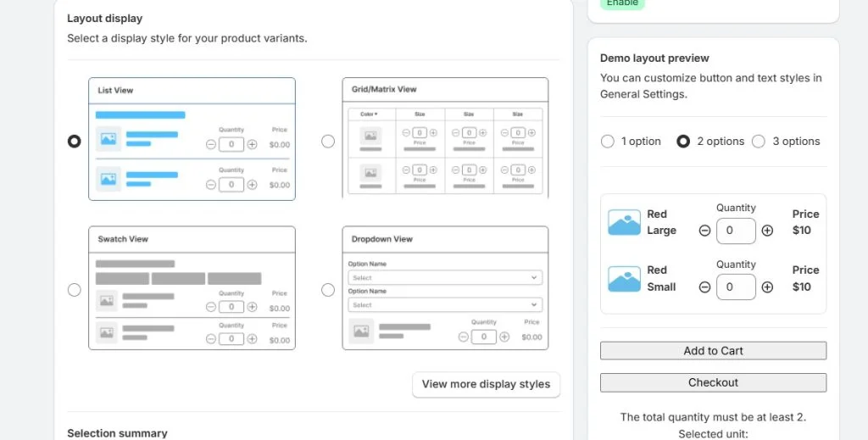
Task: Increase quantity for Red Large
Action: pyautogui.click(x=767, y=231)
